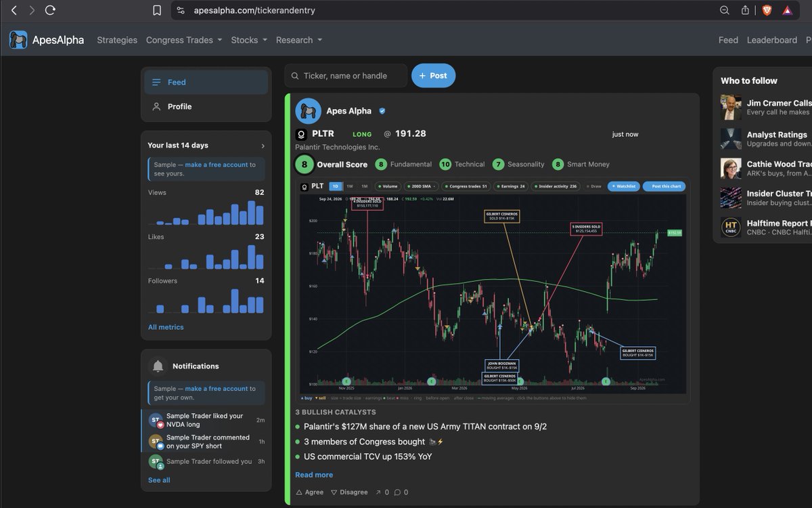Viewport: 812px width, 508px height.
Task: Click See all notifications link
Action: click(x=159, y=480)
